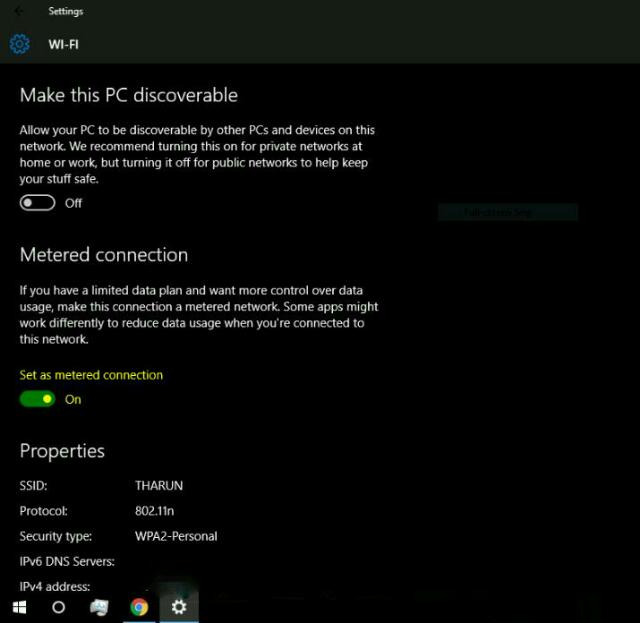
Task: Click the Properties section heading
Action: tap(62, 451)
